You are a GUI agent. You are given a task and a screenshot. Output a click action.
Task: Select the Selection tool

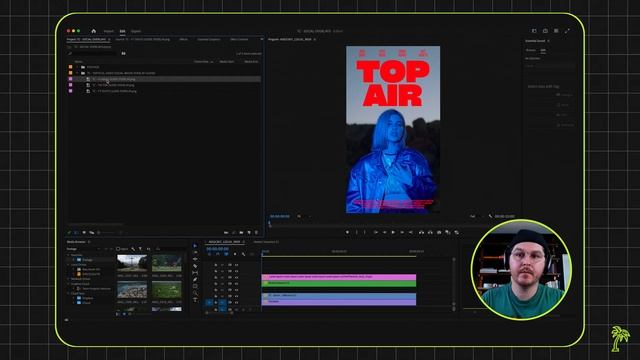195,246
